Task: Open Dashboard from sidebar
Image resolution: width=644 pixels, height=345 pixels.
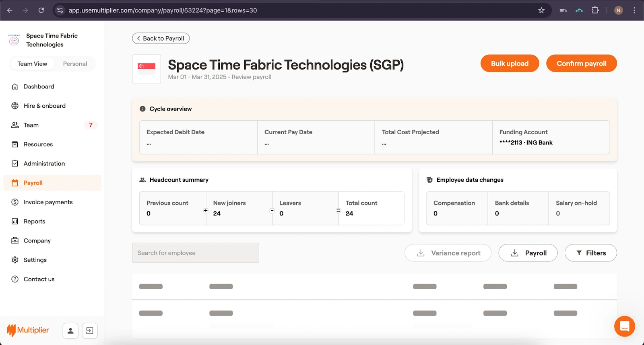Action: pos(52,86)
